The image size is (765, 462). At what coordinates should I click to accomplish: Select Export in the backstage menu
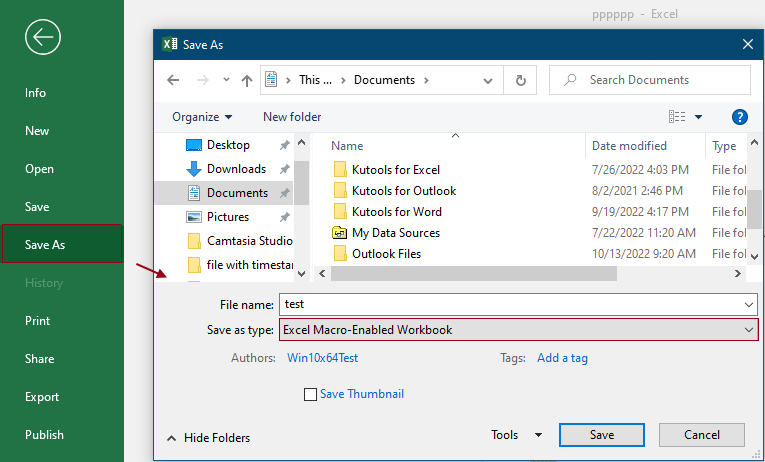(x=42, y=397)
